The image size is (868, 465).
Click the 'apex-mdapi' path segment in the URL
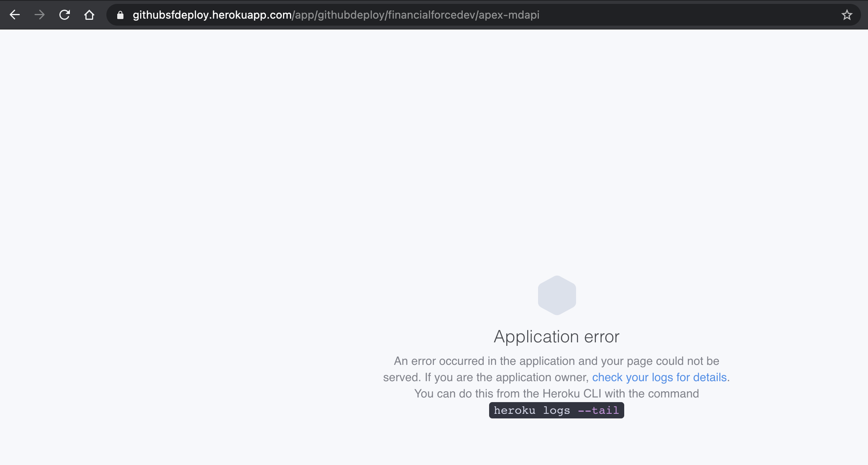coord(509,15)
